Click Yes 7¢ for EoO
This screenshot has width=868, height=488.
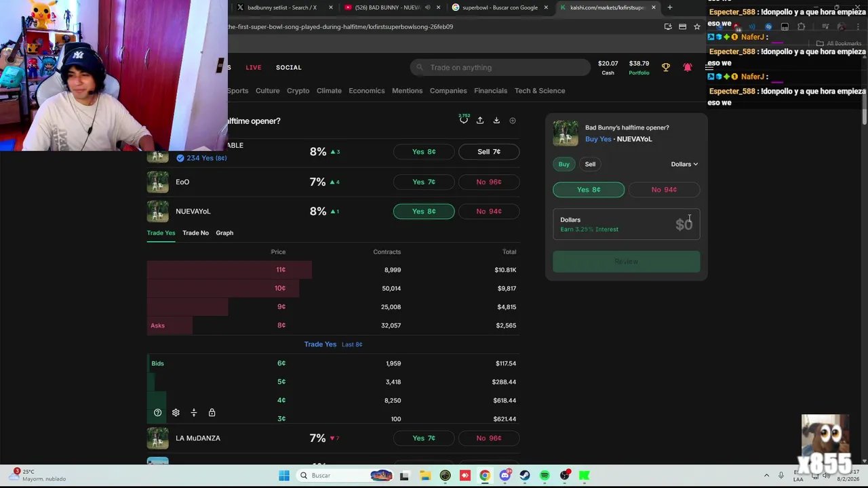(x=424, y=182)
